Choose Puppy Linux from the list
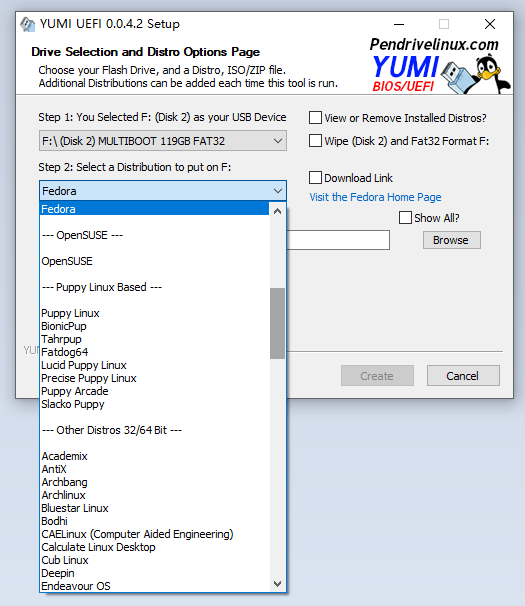525x606 pixels. [154, 313]
